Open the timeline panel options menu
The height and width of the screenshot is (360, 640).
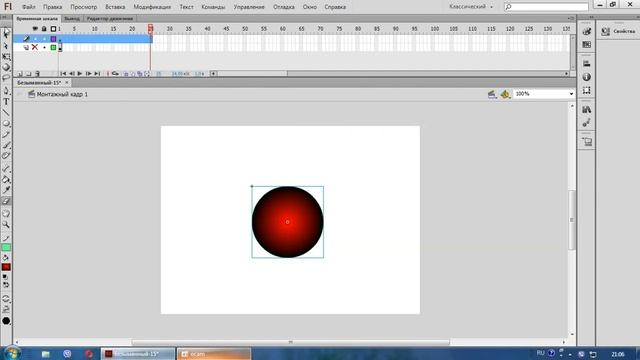tap(571, 18)
